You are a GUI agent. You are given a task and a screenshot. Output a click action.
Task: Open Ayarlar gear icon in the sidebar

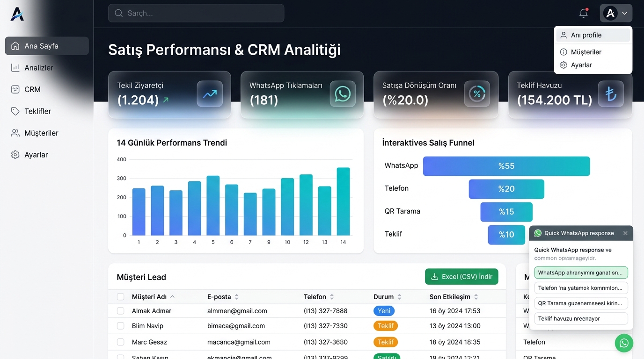pos(15,155)
